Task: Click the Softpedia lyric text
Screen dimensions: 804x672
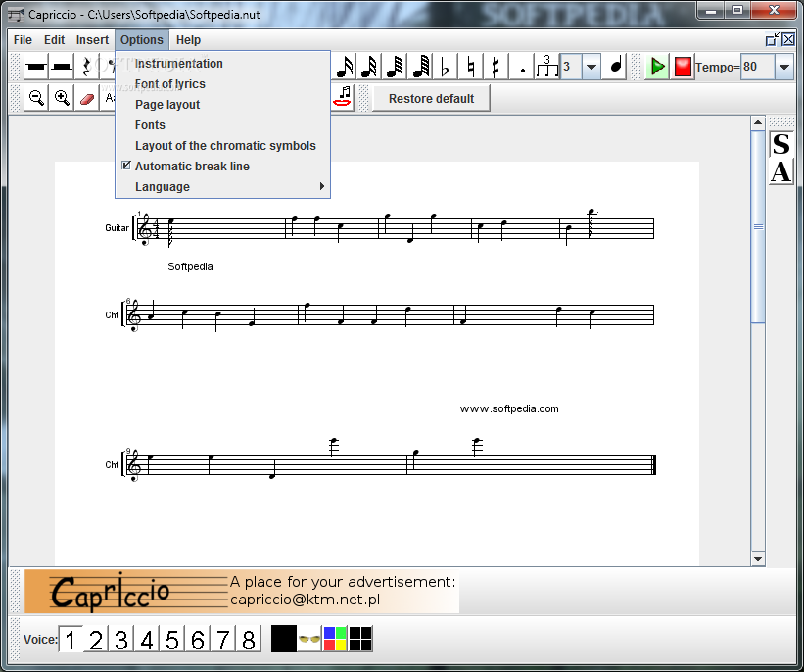Action: click(x=190, y=266)
